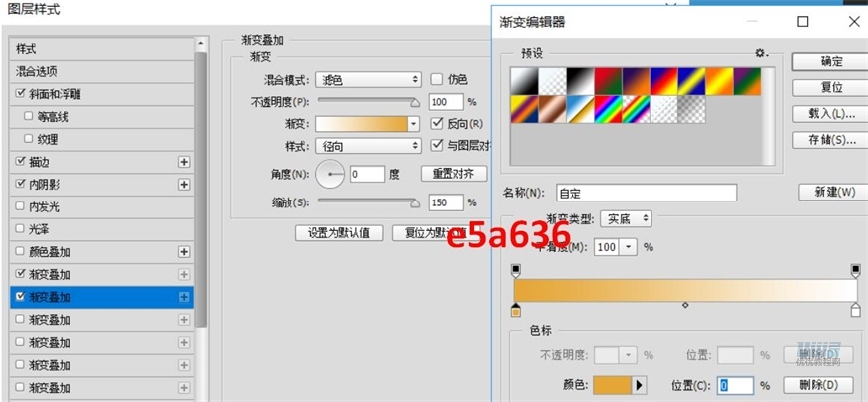Enable the 颜色叠加 checkbox
Screen dimensions: 868x402
tap(21, 252)
